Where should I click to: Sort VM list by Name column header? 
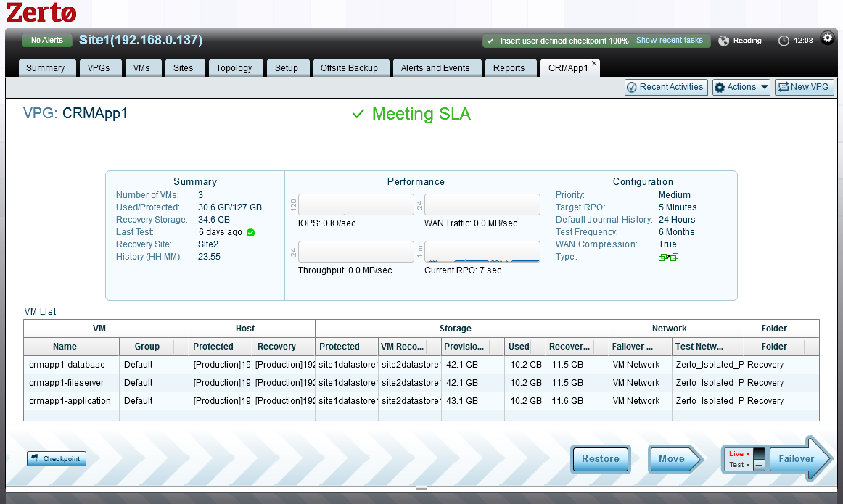tap(65, 347)
